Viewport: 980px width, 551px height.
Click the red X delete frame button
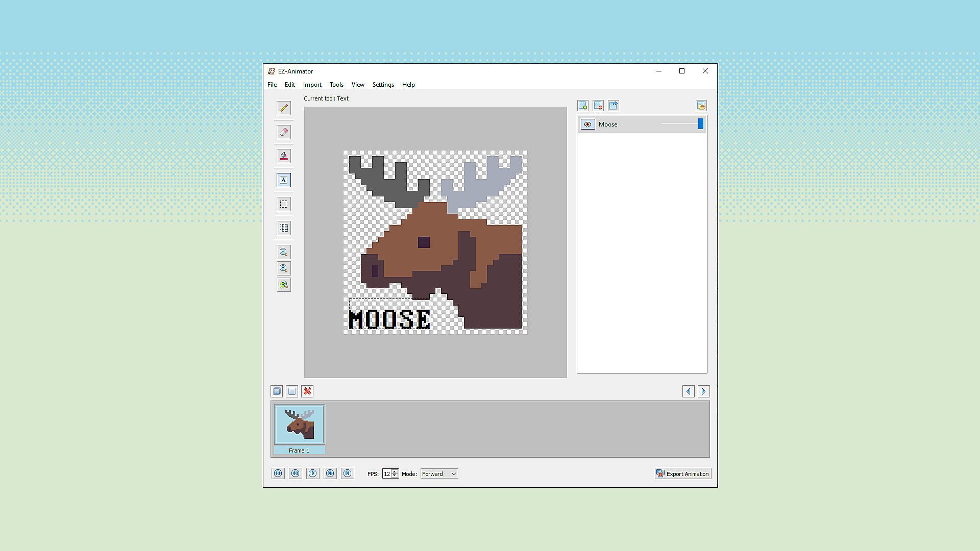(x=307, y=391)
